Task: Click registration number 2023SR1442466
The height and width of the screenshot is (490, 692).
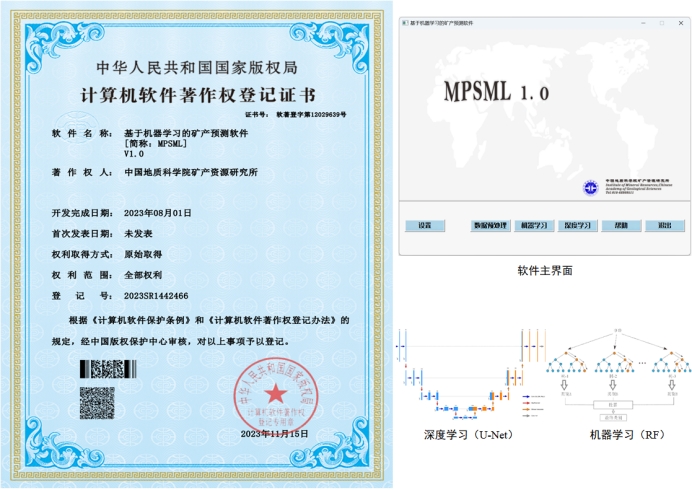Action: click(156, 296)
